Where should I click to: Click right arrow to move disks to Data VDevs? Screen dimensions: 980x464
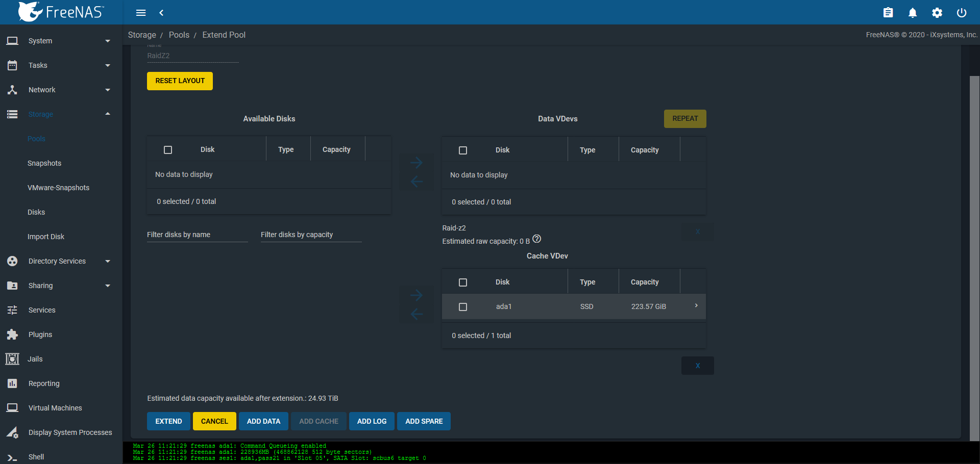[416, 163]
